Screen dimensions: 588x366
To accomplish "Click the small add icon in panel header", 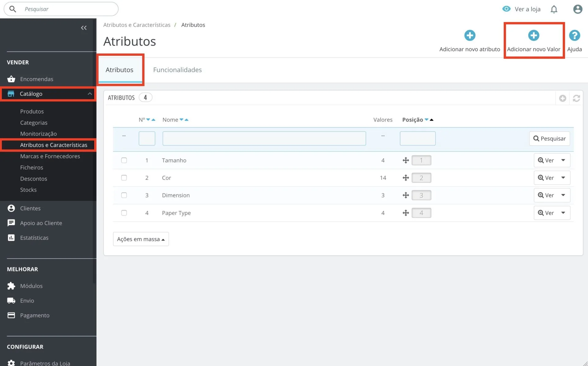I will point(562,98).
